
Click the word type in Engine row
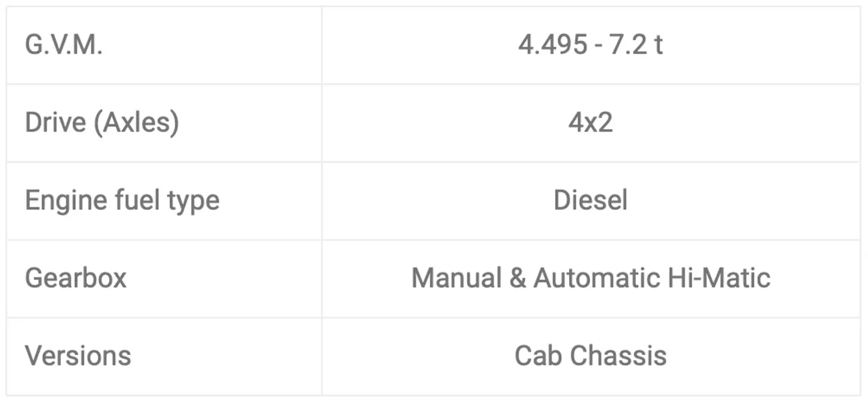(x=193, y=201)
